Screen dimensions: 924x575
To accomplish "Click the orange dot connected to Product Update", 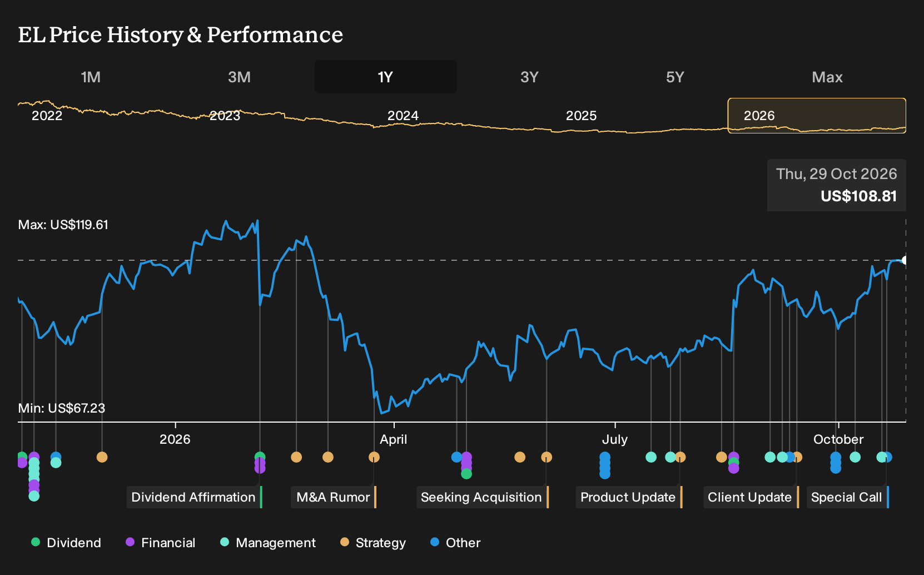I will (680, 457).
